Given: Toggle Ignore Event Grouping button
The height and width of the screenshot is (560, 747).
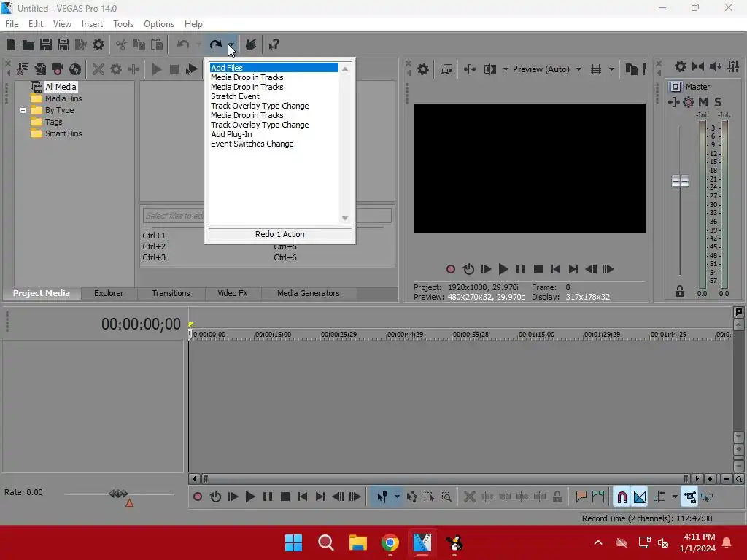Looking at the screenshot, I should click(707, 497).
